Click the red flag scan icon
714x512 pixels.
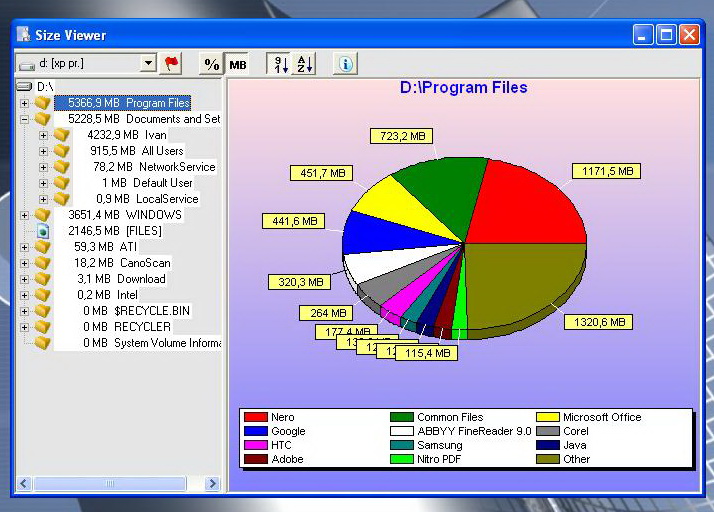point(172,64)
